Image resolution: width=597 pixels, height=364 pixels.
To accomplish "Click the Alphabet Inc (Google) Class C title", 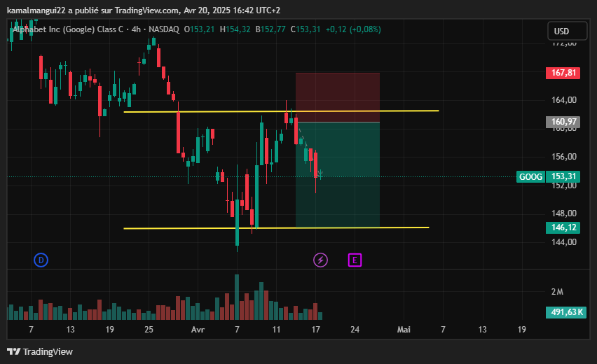I will [69, 29].
